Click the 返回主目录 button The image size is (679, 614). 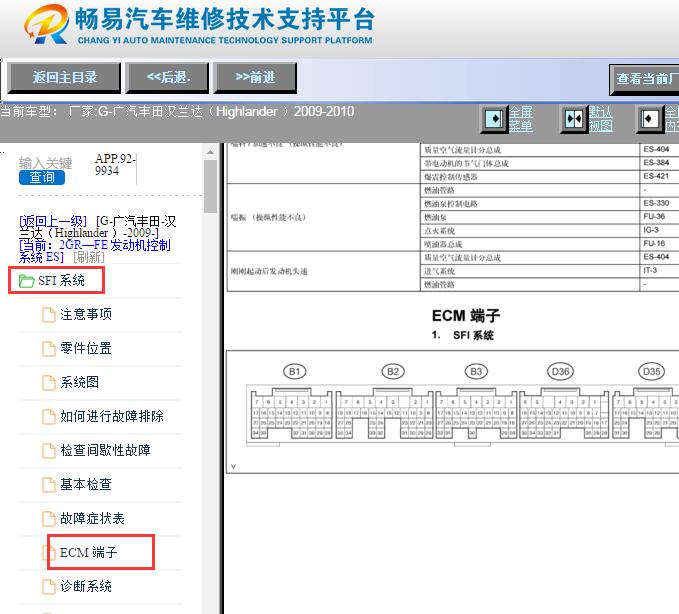(x=64, y=78)
